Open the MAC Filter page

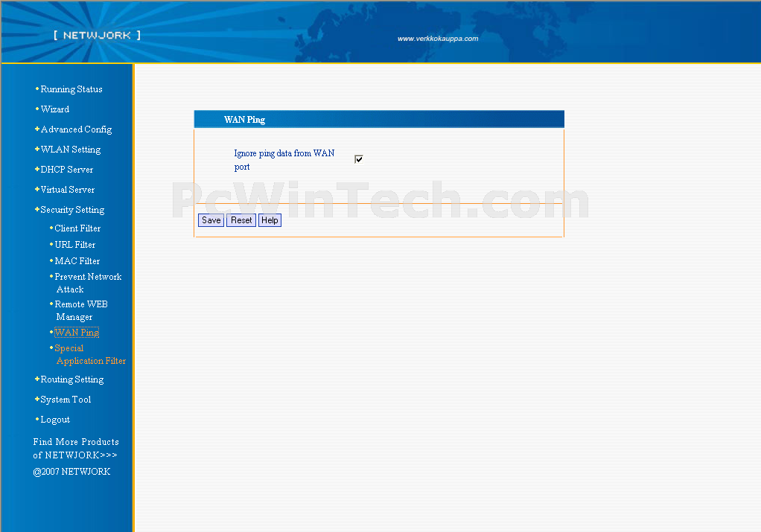[x=77, y=261]
